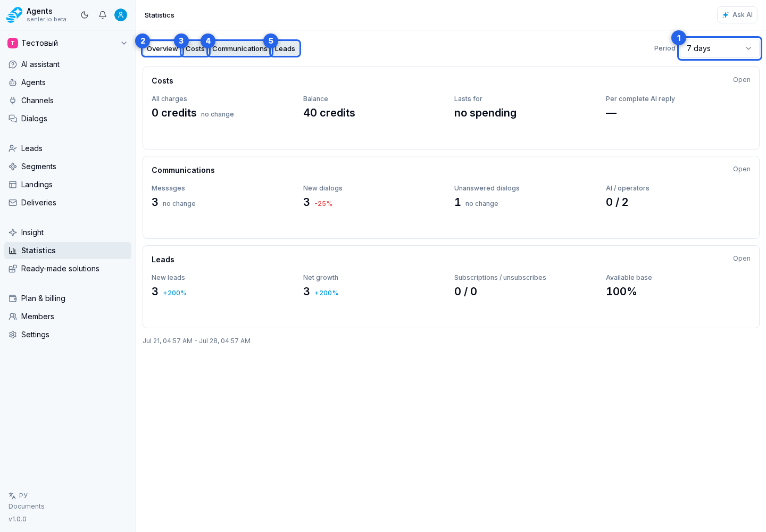Toggle dark mode with the moon icon
Image resolution: width=766 pixels, height=532 pixels.
coord(85,15)
